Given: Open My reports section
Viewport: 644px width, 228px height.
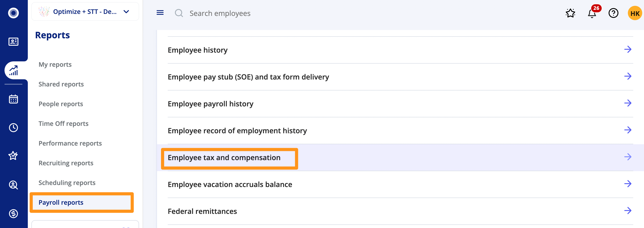Looking at the screenshot, I should tap(55, 65).
